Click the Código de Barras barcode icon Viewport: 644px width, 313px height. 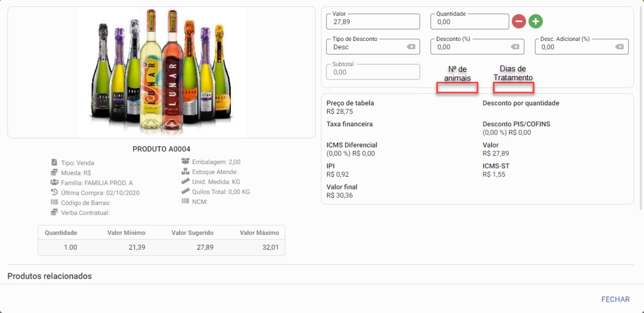point(54,202)
